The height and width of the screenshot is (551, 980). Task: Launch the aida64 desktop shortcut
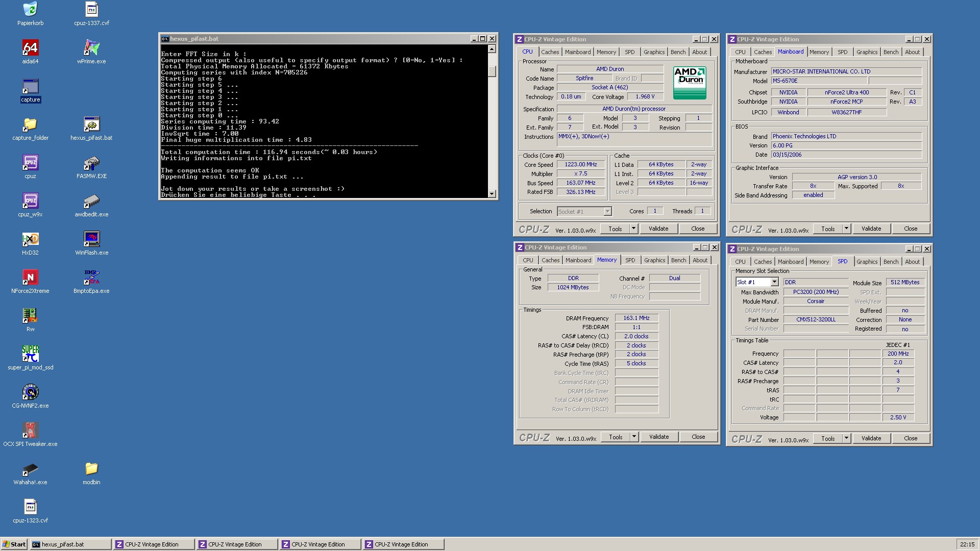[30, 47]
